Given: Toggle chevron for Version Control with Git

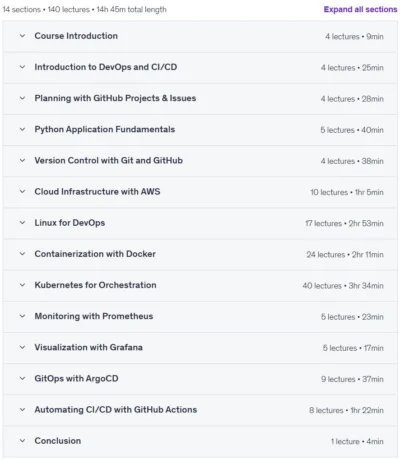Looking at the screenshot, I should [22, 160].
